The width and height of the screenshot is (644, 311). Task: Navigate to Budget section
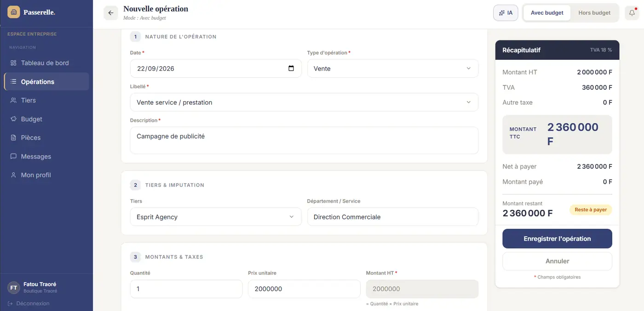point(46,119)
